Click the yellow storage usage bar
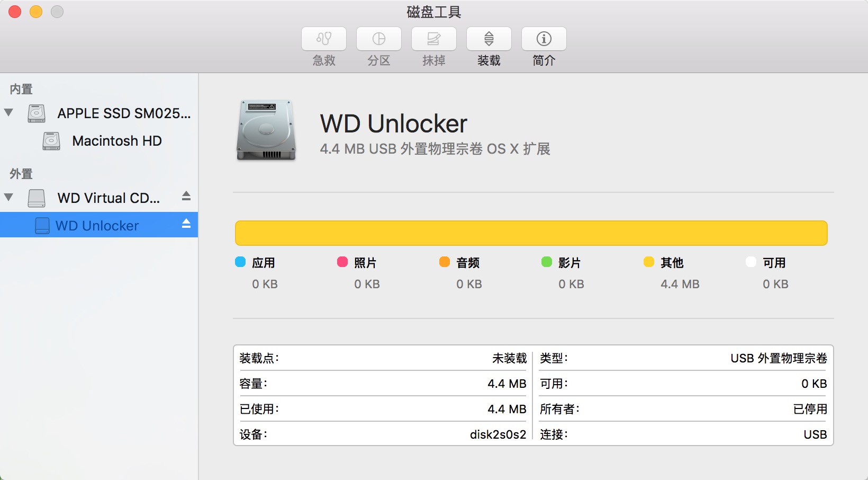 tap(531, 233)
